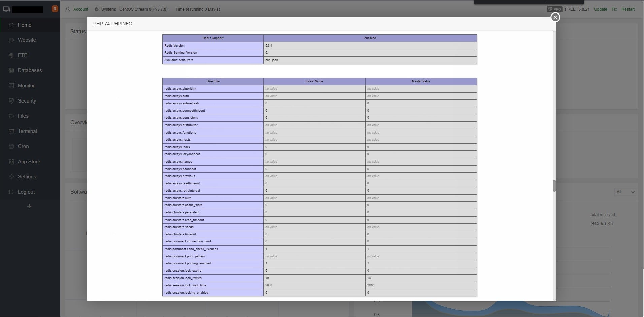Log out of the panel

[x=26, y=192]
